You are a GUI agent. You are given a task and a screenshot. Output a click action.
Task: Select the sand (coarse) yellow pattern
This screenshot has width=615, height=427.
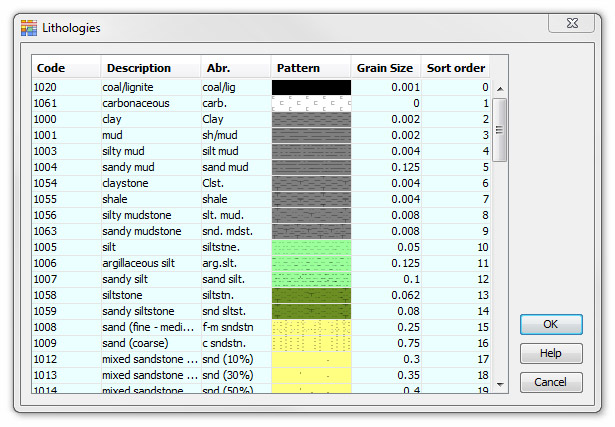(x=311, y=343)
